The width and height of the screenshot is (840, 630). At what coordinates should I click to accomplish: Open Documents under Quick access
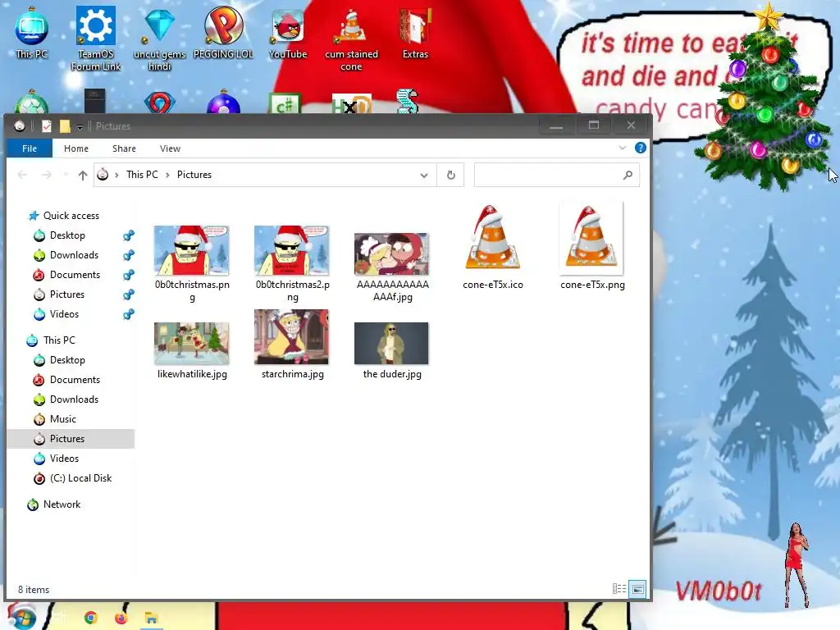pos(75,274)
